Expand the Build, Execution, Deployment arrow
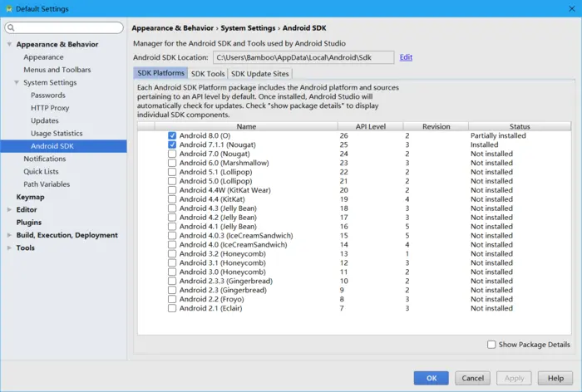 coord(9,235)
